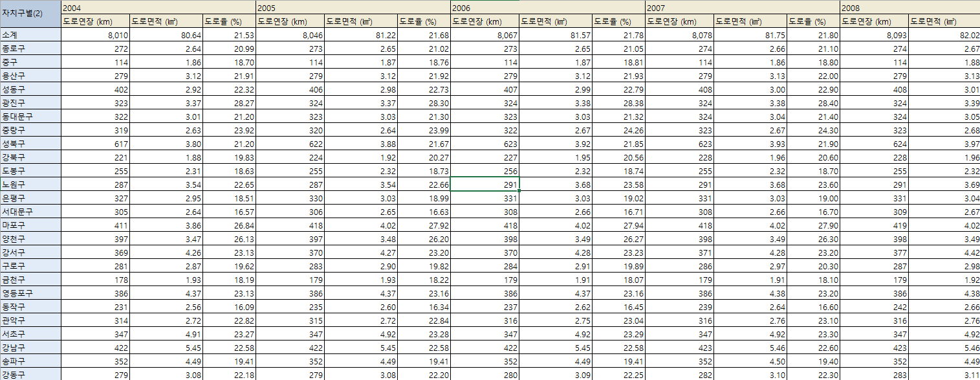The image size is (980, 380).
Task: Click the 용산구 row label
Action: [x=30, y=76]
